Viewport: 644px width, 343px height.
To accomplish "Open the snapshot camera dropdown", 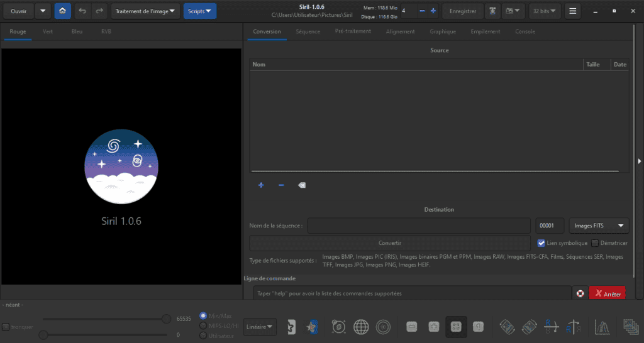I will click(x=513, y=11).
